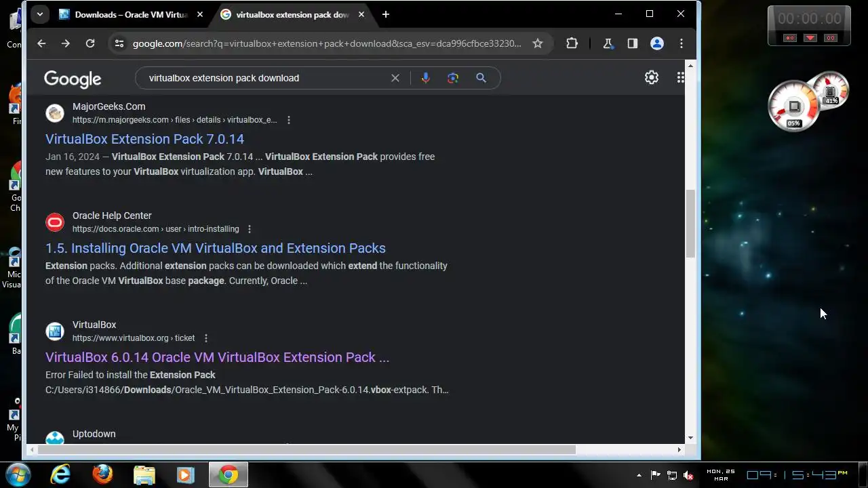Click the VirtualBox site favicon

55,331
